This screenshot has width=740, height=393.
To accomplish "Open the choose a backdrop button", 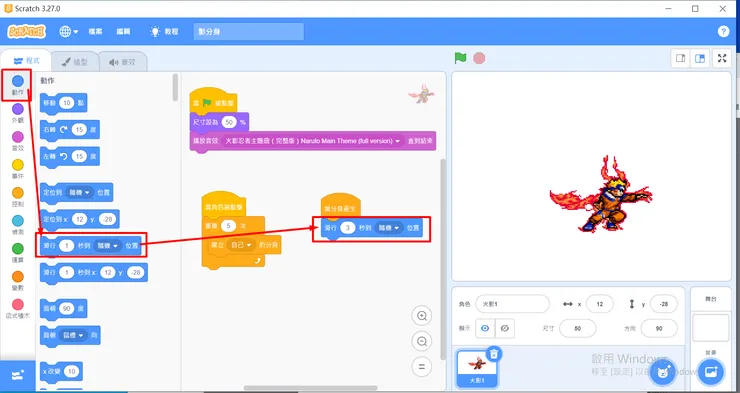I will (x=710, y=372).
